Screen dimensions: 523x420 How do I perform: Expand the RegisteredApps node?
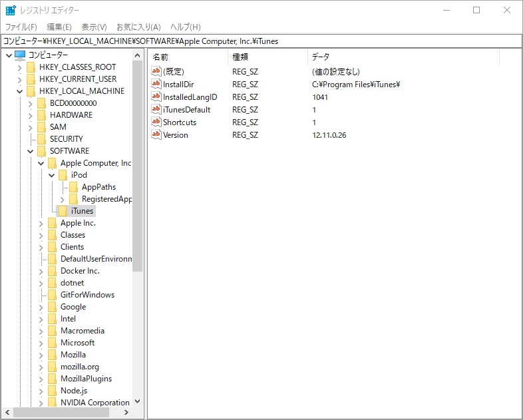coord(63,200)
